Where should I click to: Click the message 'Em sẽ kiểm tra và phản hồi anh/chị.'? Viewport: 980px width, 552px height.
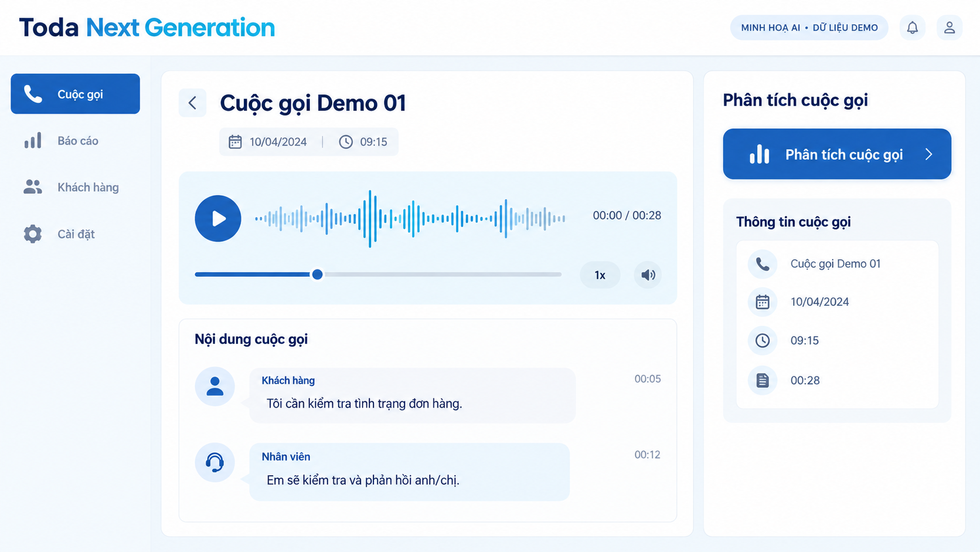pos(363,480)
